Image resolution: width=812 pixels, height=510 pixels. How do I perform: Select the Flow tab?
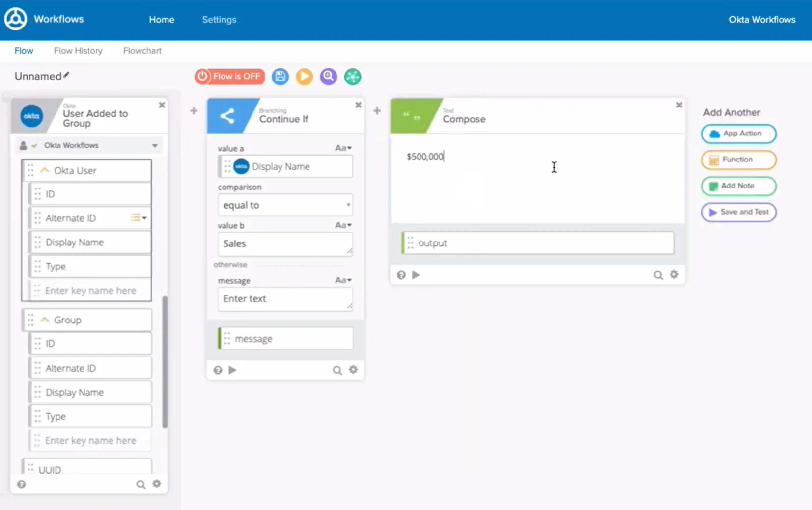(x=24, y=51)
